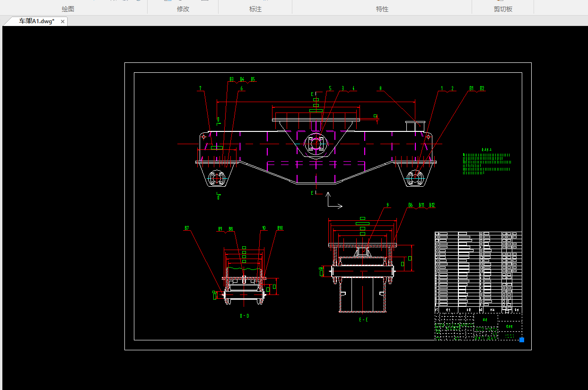Open the 绘图 ribbon panel label

coord(68,9)
